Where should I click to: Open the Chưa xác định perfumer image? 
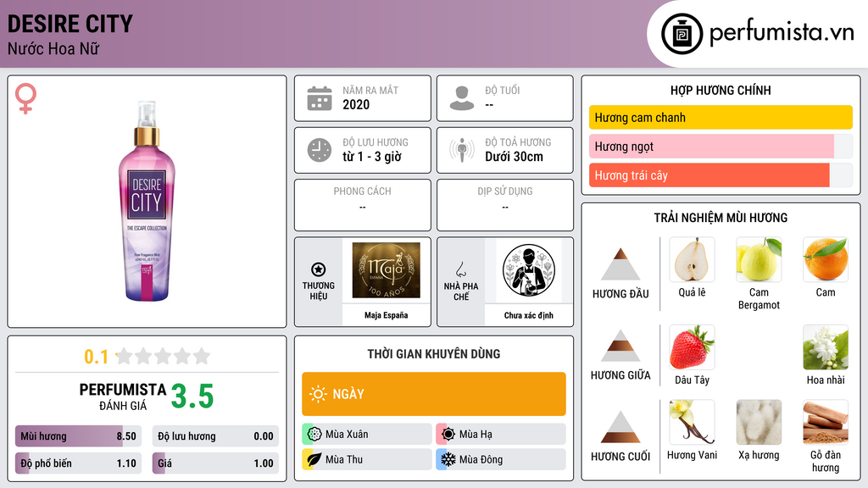tap(529, 270)
